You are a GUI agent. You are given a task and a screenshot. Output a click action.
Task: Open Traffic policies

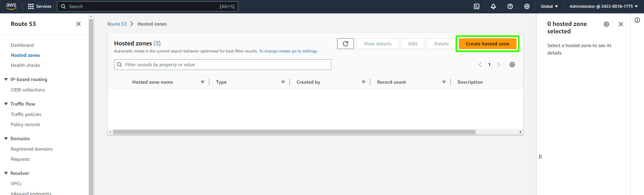pos(26,114)
